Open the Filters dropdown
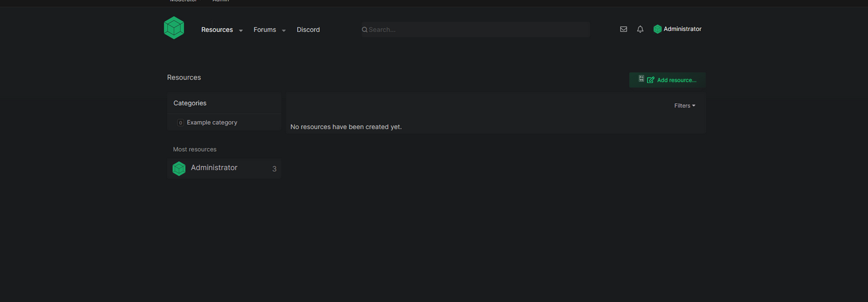The image size is (868, 302). click(x=685, y=106)
